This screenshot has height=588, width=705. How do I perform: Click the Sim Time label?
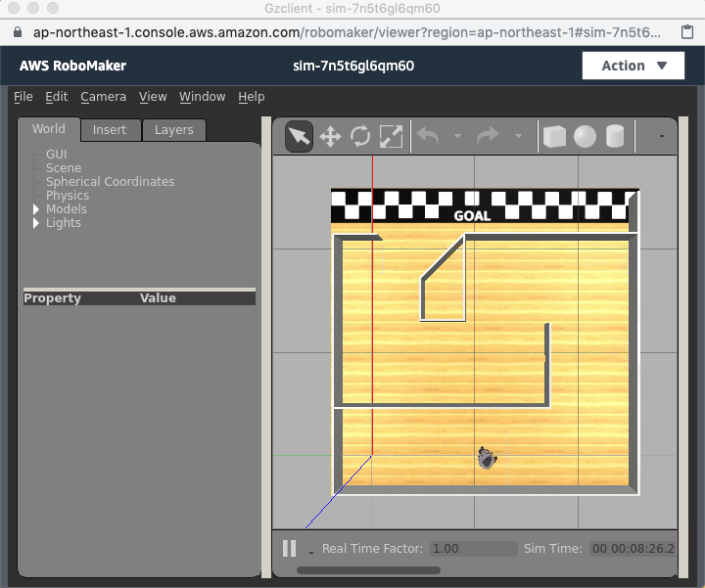(x=552, y=549)
